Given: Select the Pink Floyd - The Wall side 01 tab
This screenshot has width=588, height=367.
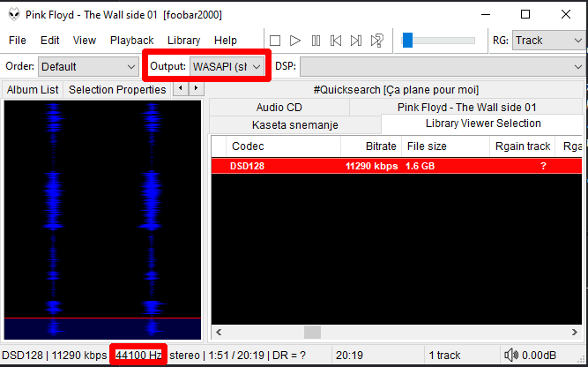Looking at the screenshot, I should click(466, 108).
